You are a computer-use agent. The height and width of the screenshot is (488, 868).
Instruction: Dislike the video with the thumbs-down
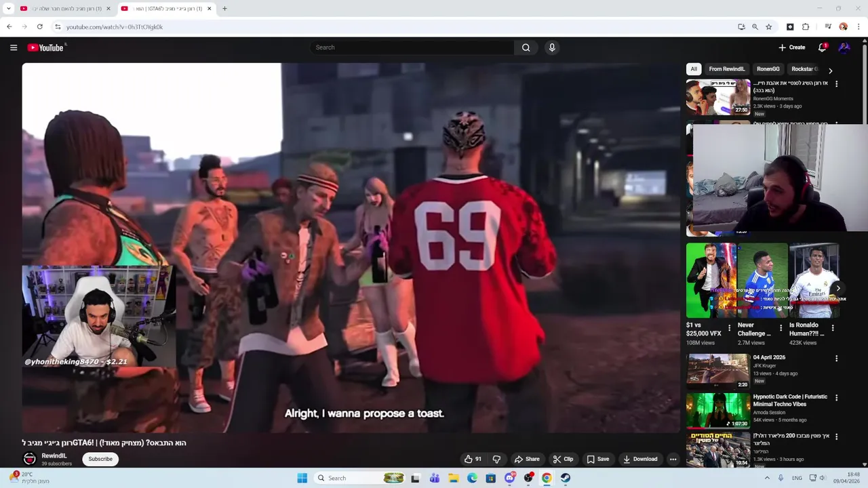pos(496,459)
